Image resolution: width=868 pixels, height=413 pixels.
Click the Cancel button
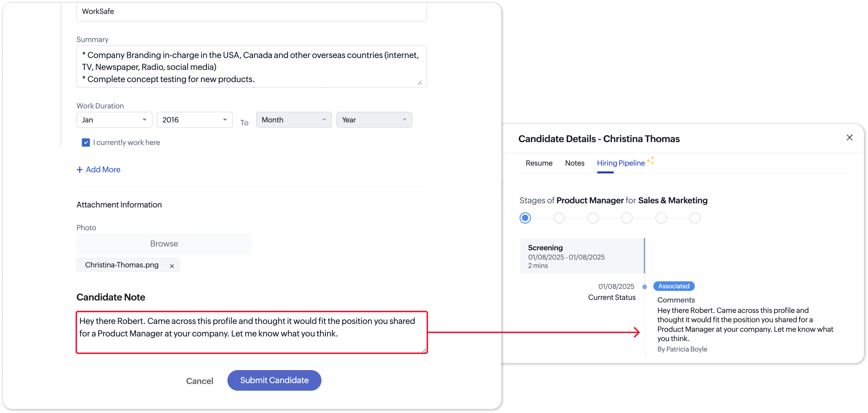click(x=199, y=381)
